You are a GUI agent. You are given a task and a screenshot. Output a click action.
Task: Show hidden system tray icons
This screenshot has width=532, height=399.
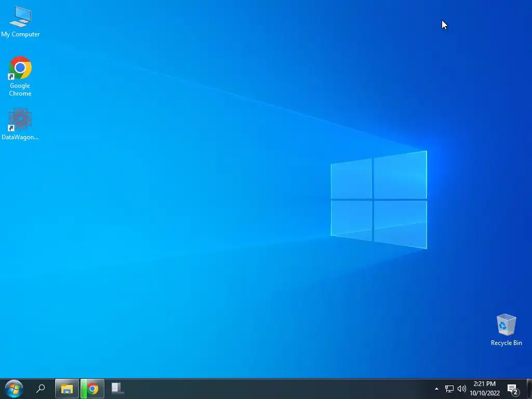pos(436,389)
